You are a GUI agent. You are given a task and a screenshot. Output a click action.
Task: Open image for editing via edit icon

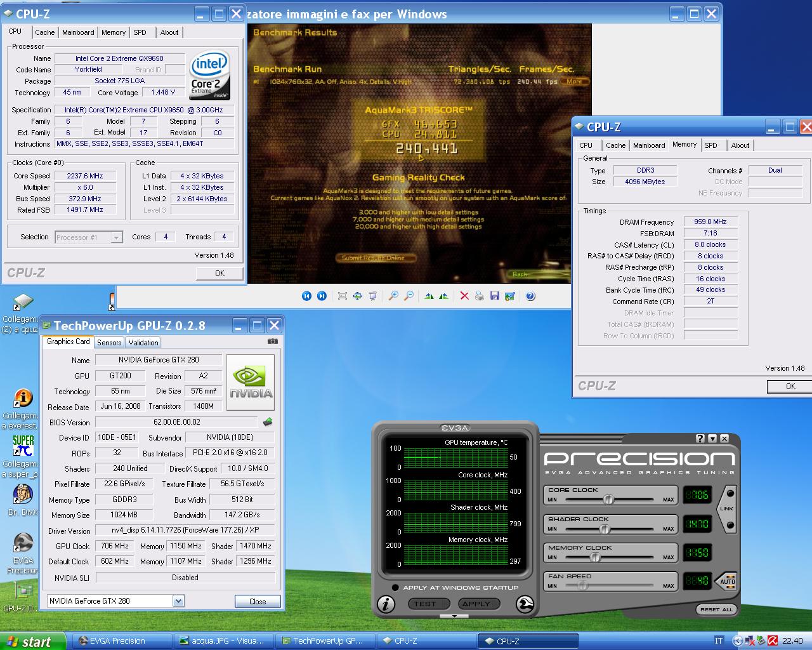509,296
